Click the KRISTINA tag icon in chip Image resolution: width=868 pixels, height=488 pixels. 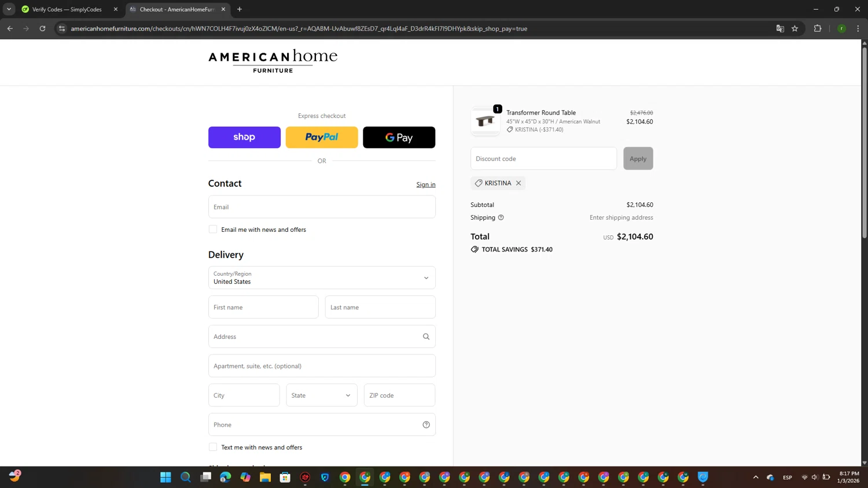[479, 183]
